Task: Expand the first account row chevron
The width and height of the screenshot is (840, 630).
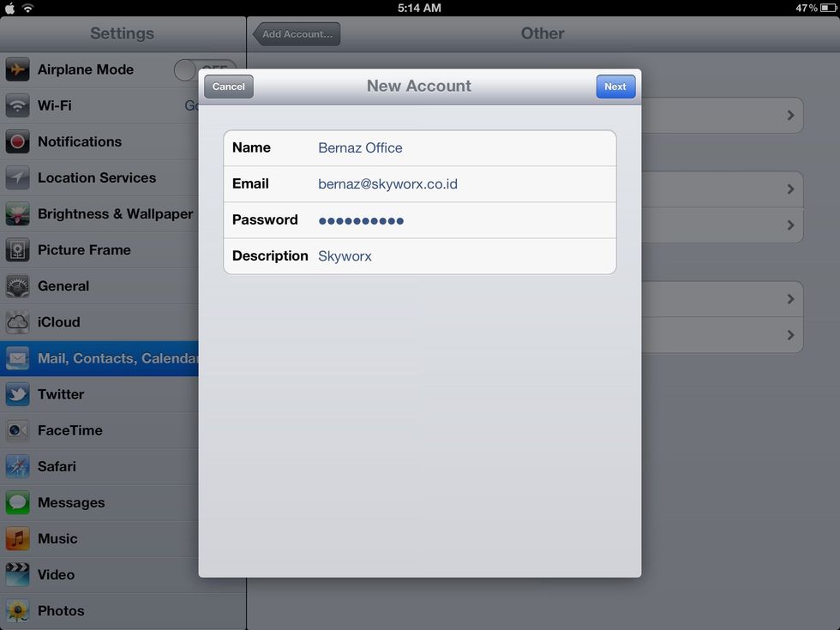Action: pos(789,115)
